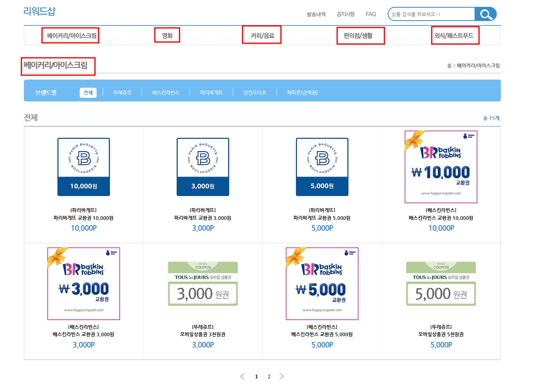Open Baskin Robbins ₩10,000 voucher image
This screenshot has width=534, height=392.
(441, 167)
